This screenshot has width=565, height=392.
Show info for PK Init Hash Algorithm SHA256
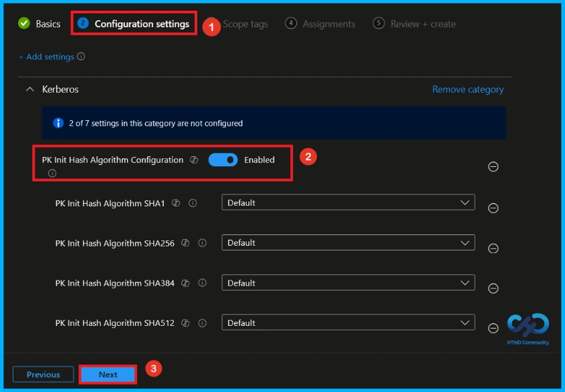(203, 243)
